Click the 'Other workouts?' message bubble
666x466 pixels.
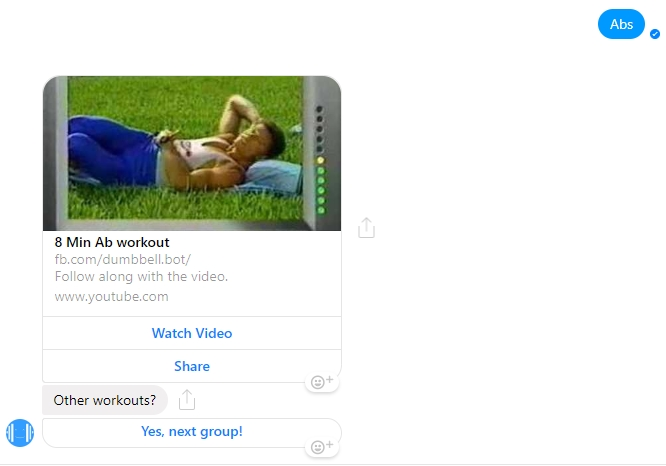click(x=105, y=400)
